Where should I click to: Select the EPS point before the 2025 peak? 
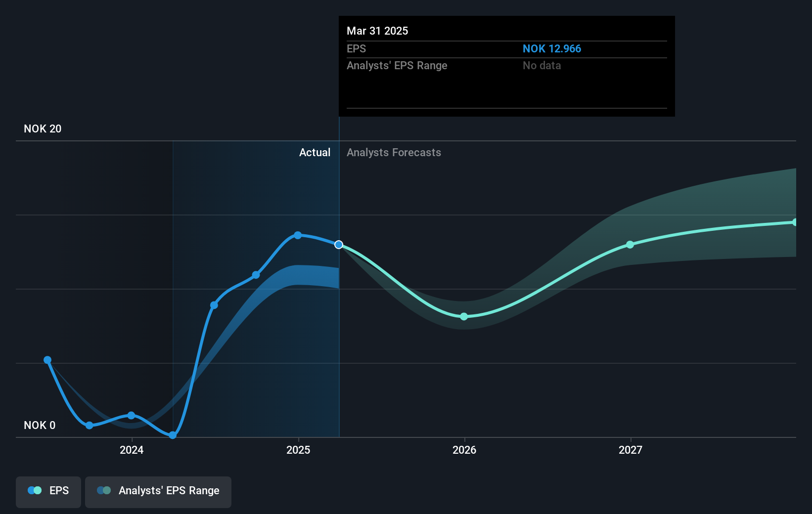pyautogui.click(x=256, y=275)
